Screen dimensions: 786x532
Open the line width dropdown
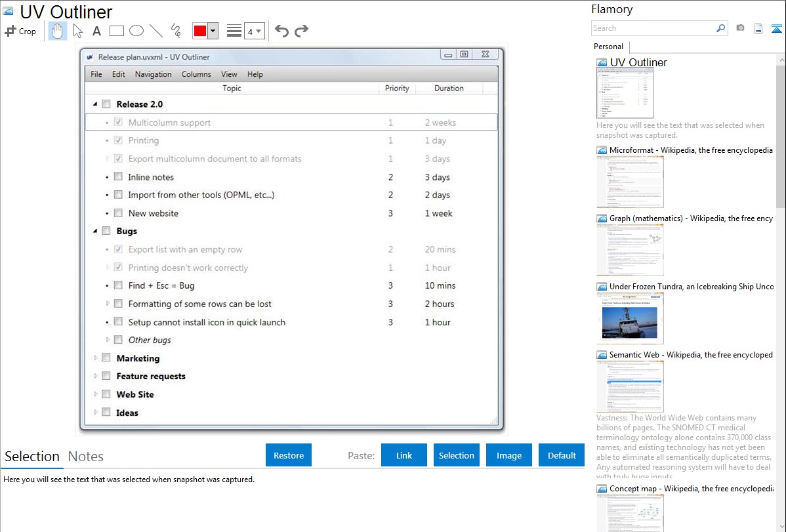254,31
